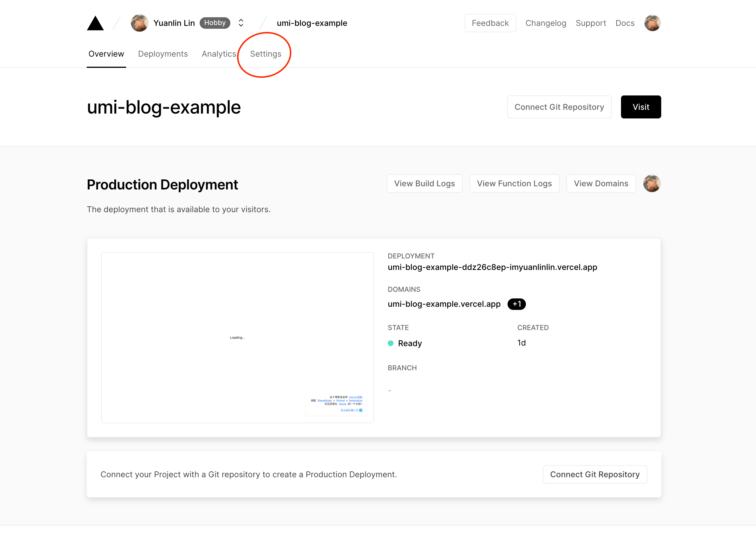Screen dimensions: 756x556
Task: Click the deployment preview thumbnail
Action: point(237,337)
